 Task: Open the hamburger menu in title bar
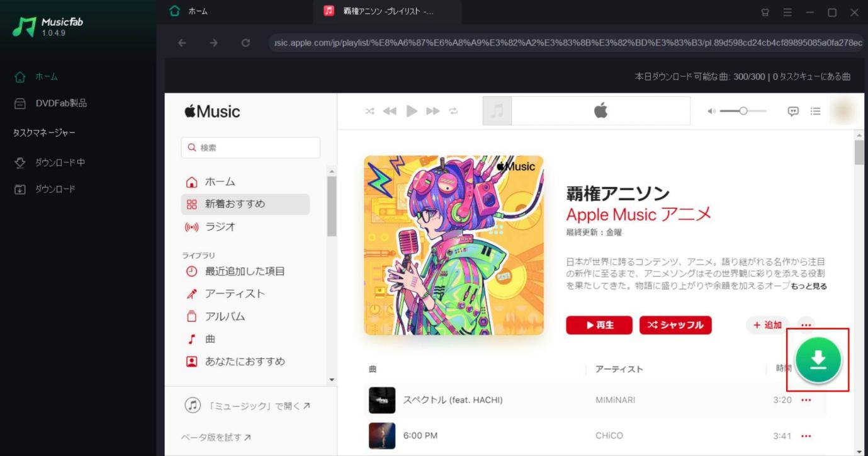787,12
